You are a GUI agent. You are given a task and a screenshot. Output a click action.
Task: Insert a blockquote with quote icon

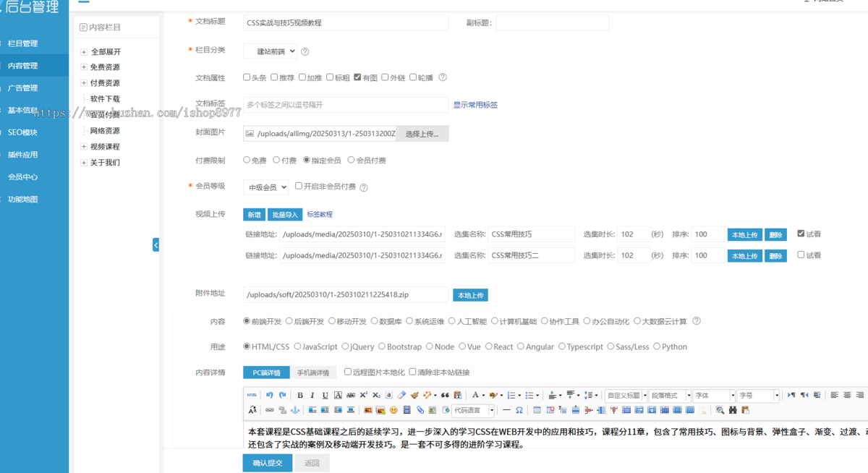pos(445,395)
